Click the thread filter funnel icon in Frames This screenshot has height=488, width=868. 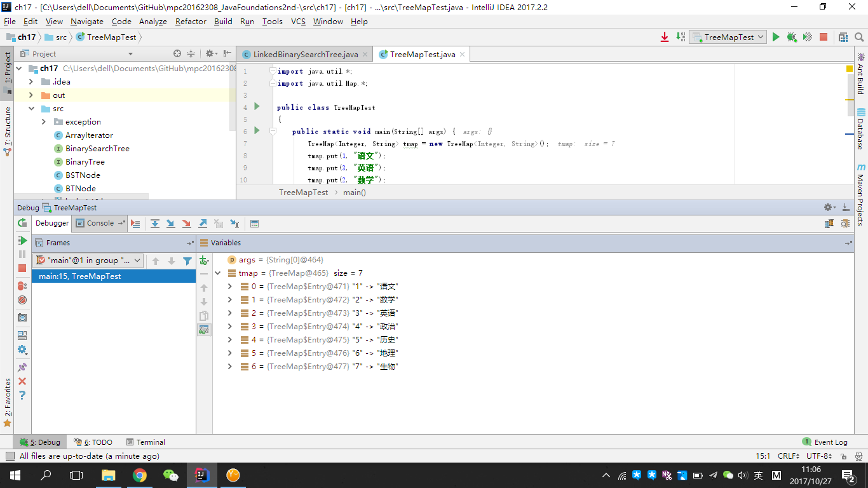point(187,261)
